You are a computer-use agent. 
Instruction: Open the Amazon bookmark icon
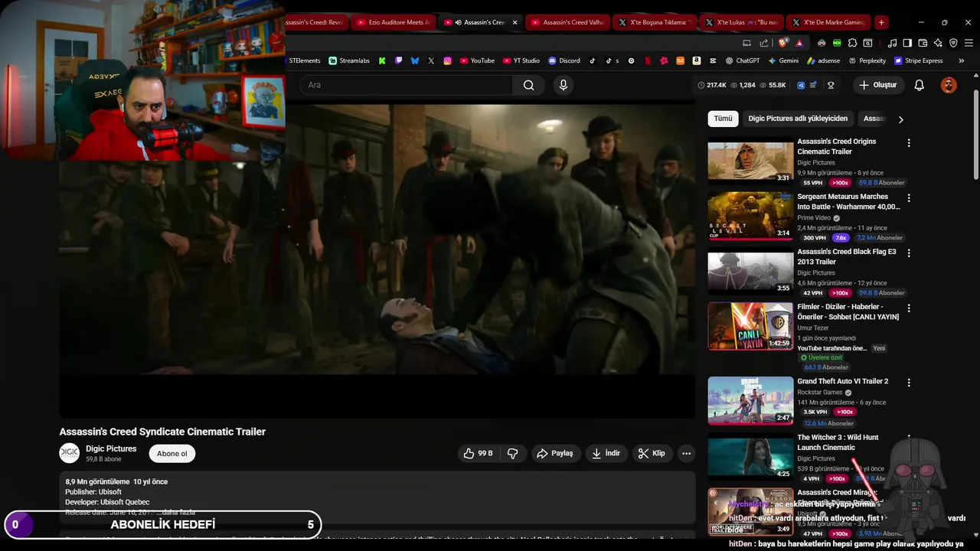697,60
